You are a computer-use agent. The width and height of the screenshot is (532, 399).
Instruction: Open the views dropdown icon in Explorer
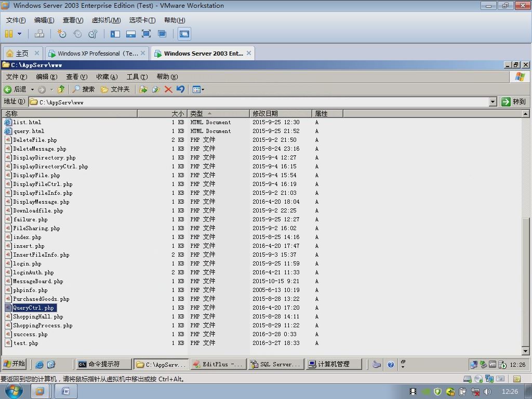(x=198, y=89)
